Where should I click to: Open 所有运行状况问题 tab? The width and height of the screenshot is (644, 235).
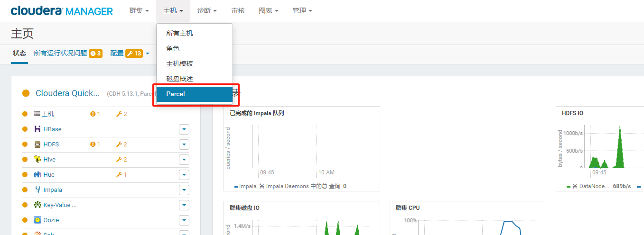tap(60, 53)
